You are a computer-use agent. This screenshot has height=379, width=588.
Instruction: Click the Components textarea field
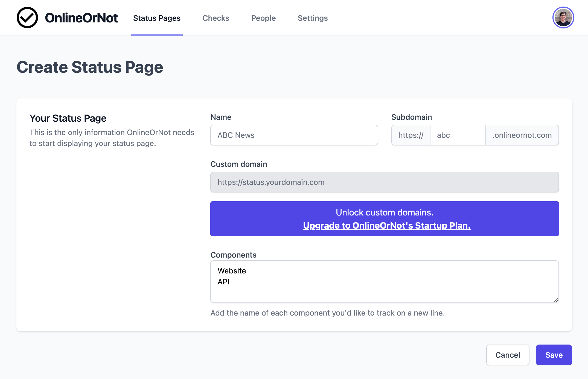tap(385, 282)
